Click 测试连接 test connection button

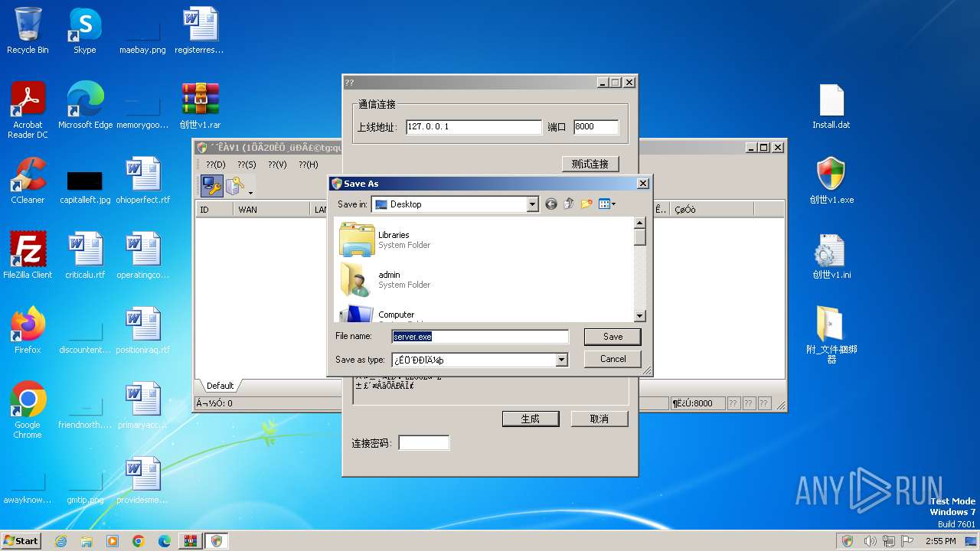(590, 164)
